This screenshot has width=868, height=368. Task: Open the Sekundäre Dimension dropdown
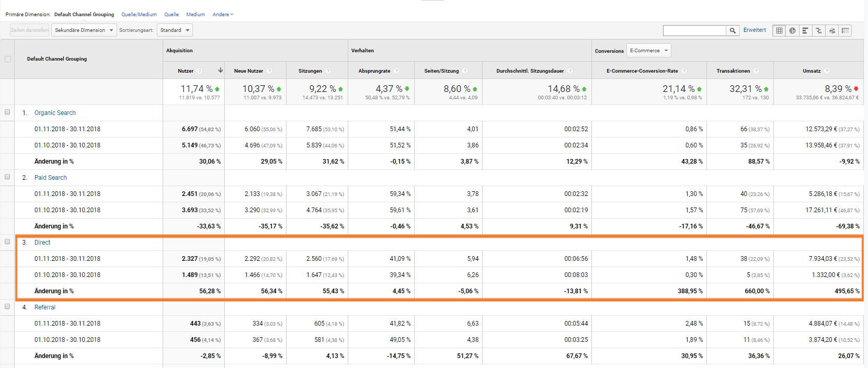click(84, 30)
